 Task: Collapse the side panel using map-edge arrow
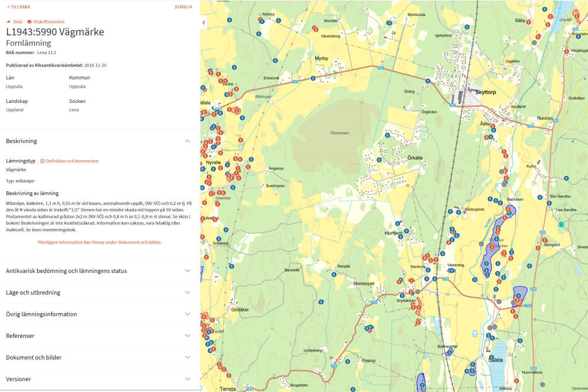pos(203,22)
